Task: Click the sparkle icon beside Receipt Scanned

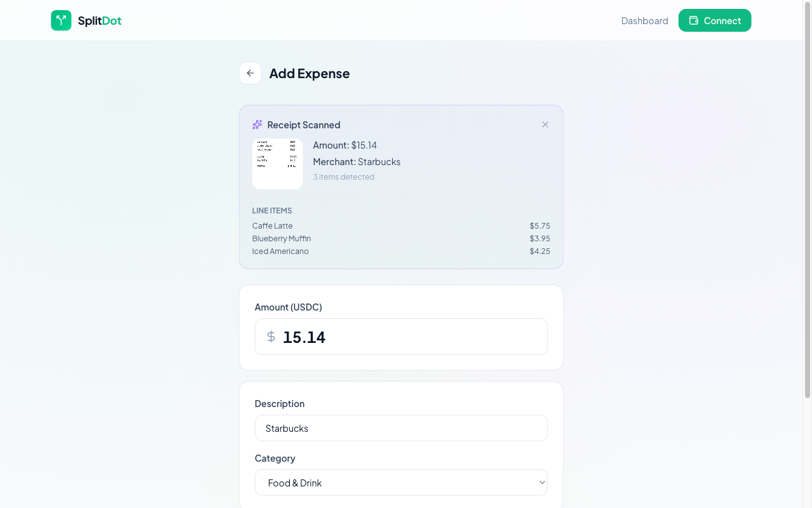Action: coord(257,124)
